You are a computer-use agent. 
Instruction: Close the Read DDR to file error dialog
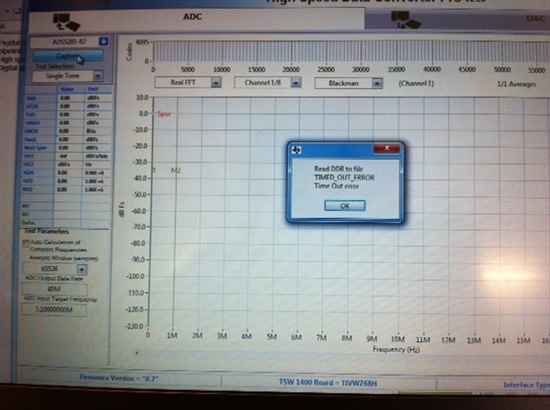[387, 148]
